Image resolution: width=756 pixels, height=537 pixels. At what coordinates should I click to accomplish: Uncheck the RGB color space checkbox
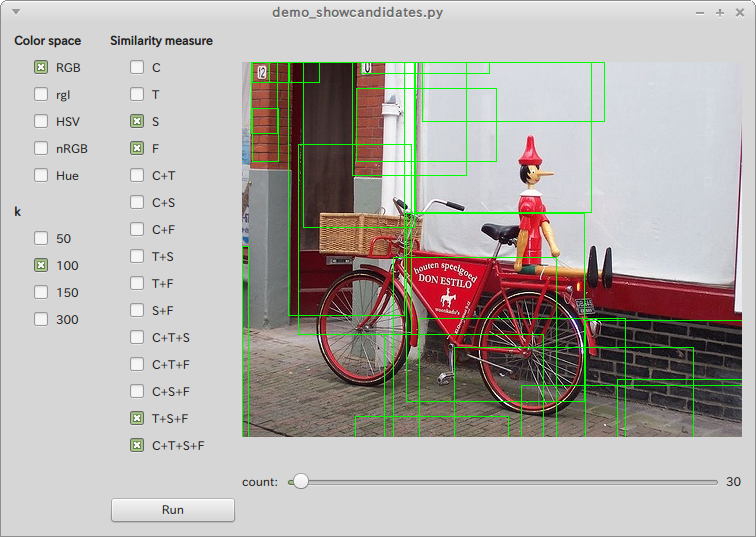(41, 67)
